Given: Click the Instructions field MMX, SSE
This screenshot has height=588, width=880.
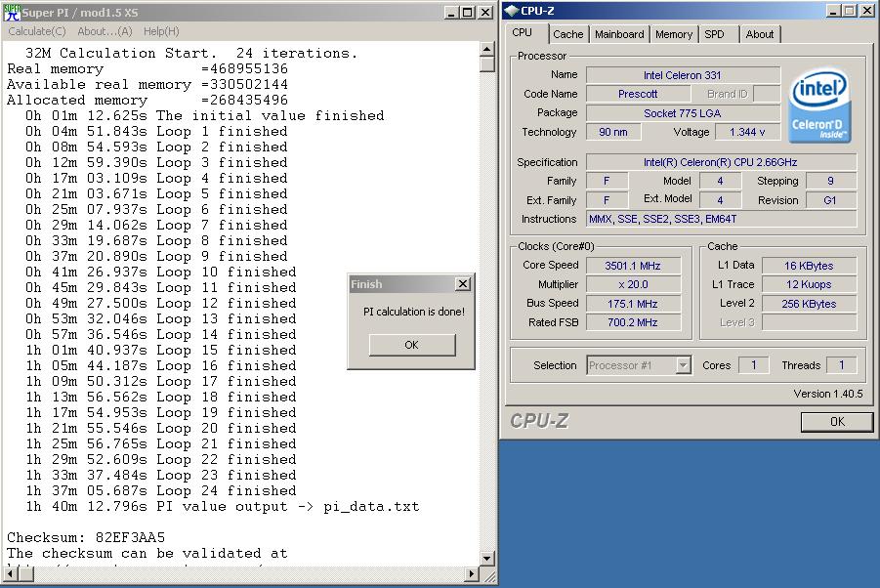Looking at the screenshot, I should [721, 219].
